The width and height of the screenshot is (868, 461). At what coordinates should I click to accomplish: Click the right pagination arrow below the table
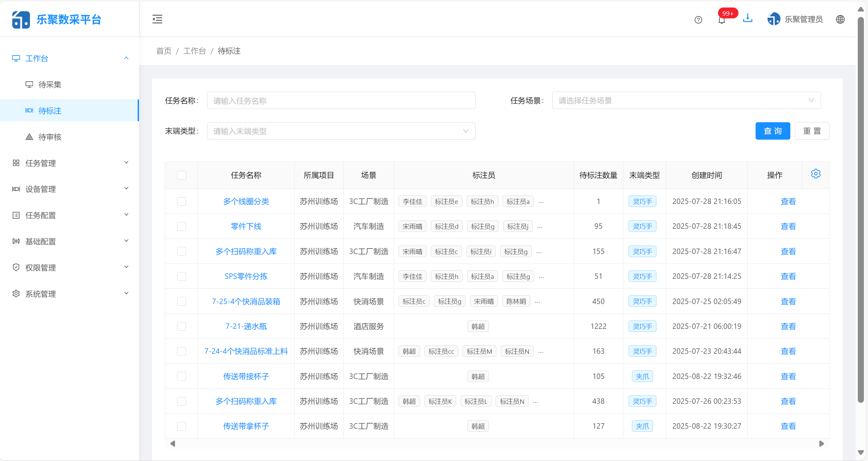(x=822, y=444)
